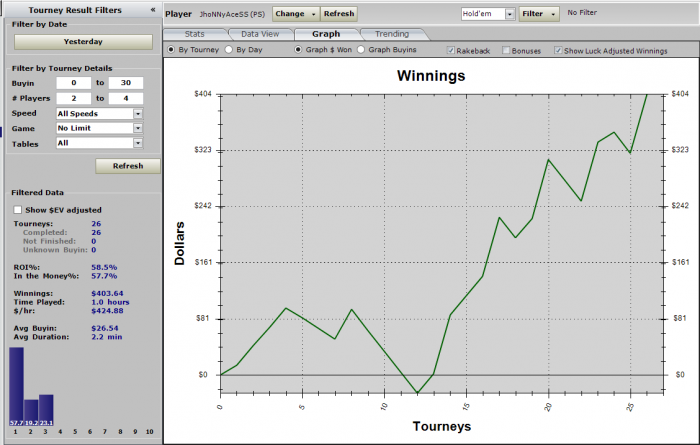Screen dimensions: 700x445
Task: Select the By Day radio button
Action: [x=229, y=50]
